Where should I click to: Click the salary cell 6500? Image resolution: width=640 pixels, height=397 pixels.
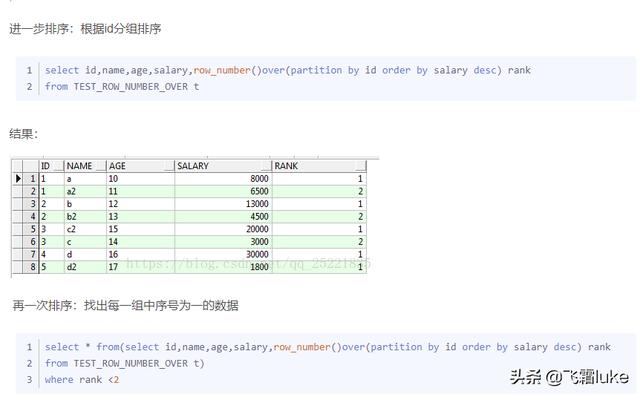(223, 191)
